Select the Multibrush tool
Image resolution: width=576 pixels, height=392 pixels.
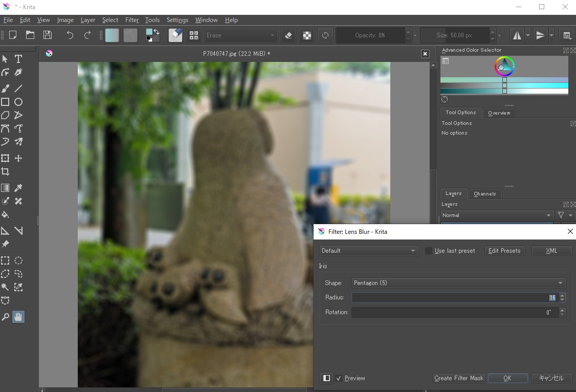click(x=18, y=142)
